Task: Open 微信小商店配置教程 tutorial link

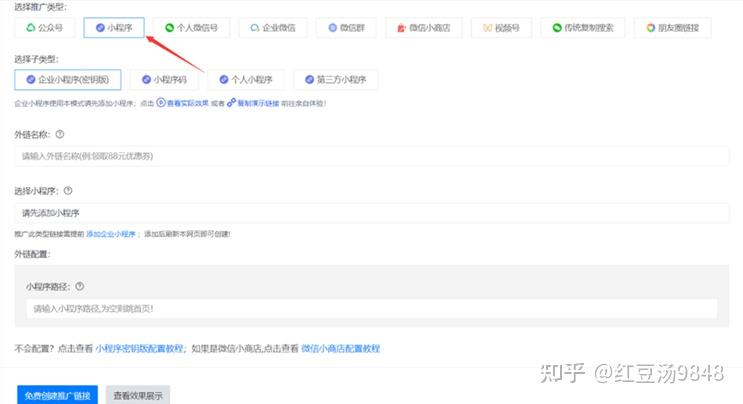Action: (x=341, y=349)
